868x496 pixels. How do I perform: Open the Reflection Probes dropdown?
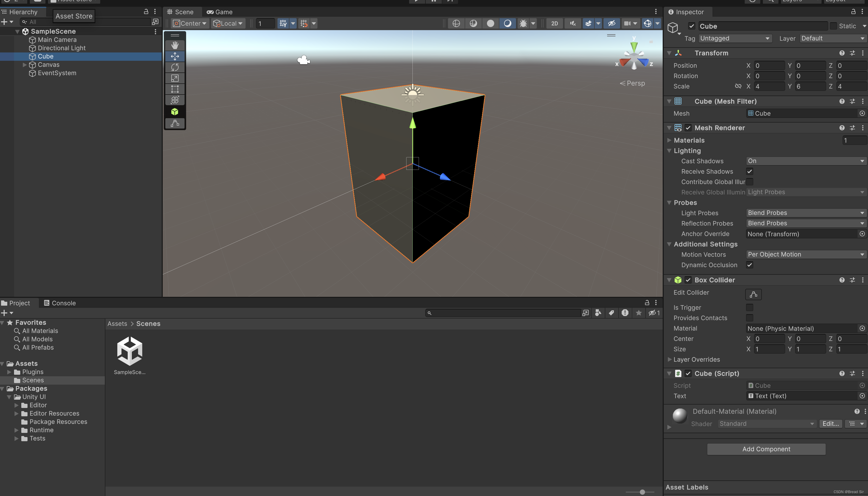(806, 223)
